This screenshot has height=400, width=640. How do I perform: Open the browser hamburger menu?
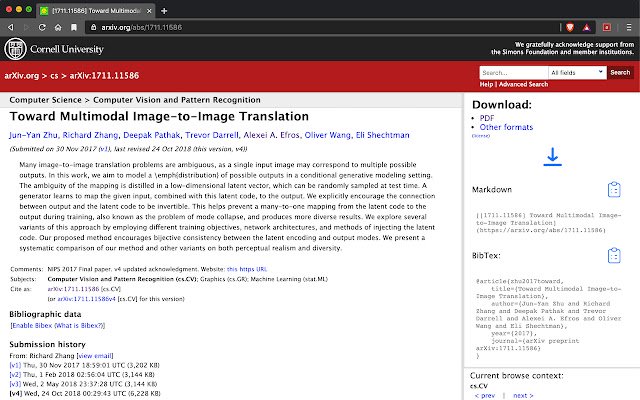pos(629,27)
